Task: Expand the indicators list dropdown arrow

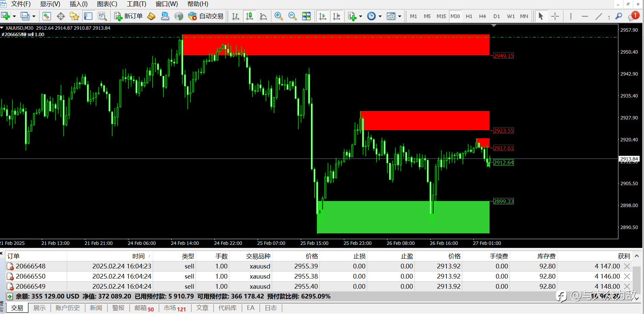Action: point(360,16)
